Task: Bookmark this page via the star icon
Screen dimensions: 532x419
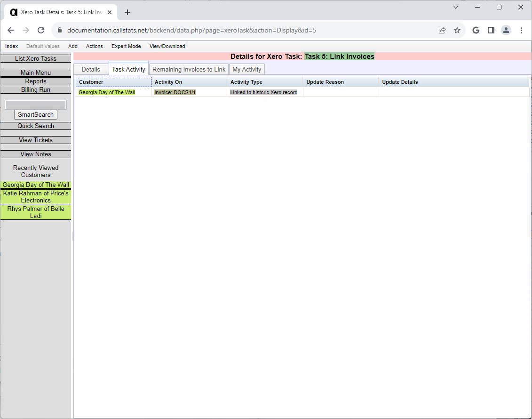Action: [x=457, y=30]
